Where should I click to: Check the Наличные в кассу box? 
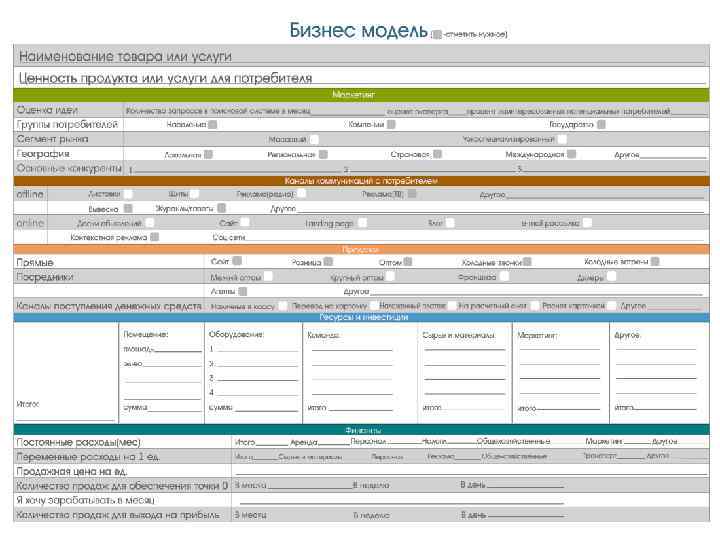pos(283,305)
